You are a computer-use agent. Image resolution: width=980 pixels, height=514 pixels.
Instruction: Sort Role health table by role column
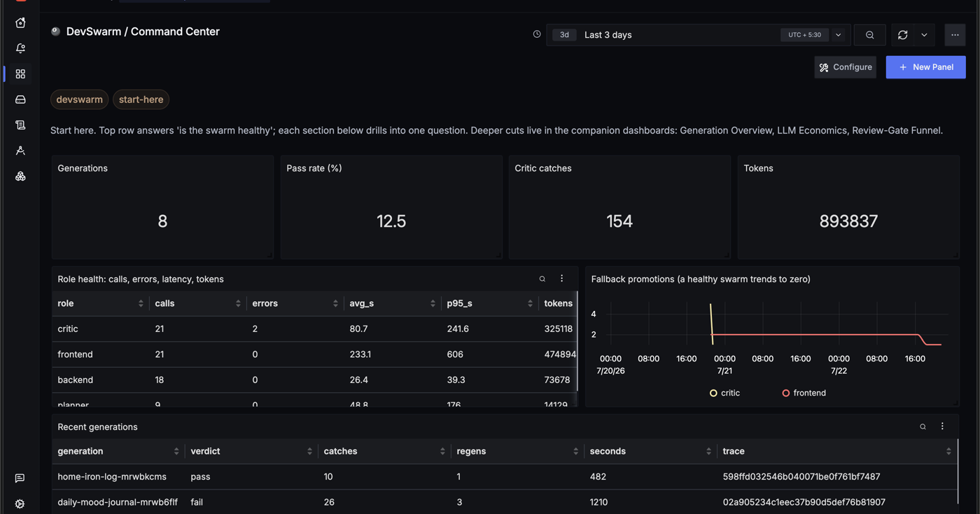pos(141,303)
